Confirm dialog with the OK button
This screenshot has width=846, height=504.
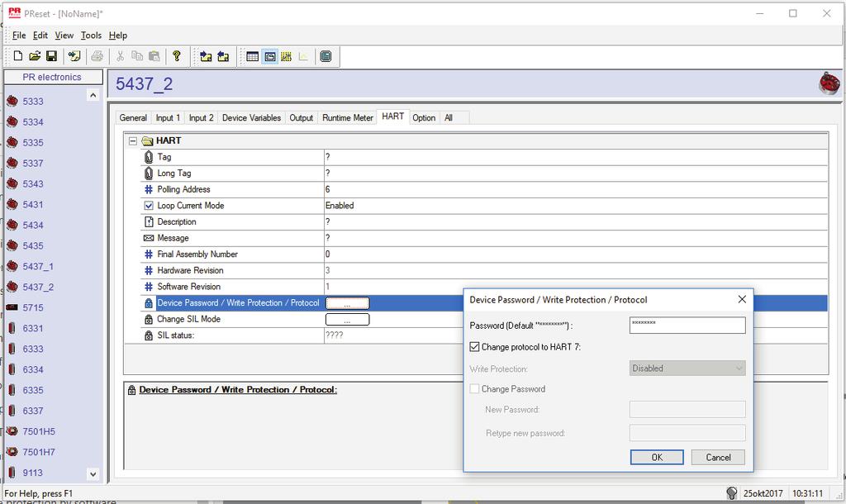(x=657, y=457)
